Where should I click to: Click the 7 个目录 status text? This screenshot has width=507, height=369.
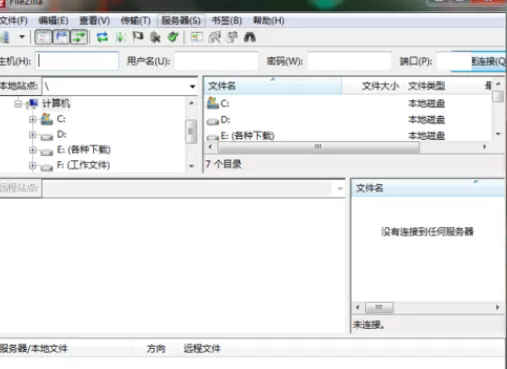tap(223, 164)
